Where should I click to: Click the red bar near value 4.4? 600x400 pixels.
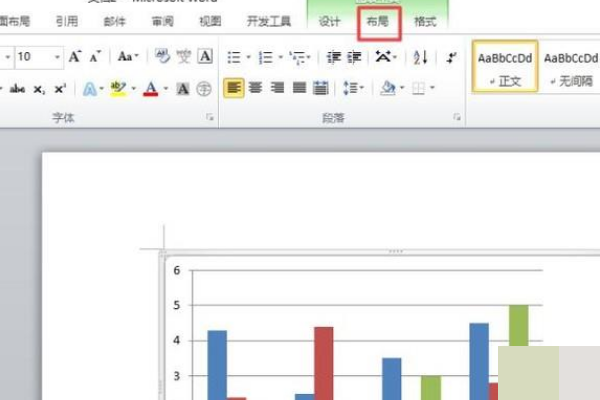324,363
